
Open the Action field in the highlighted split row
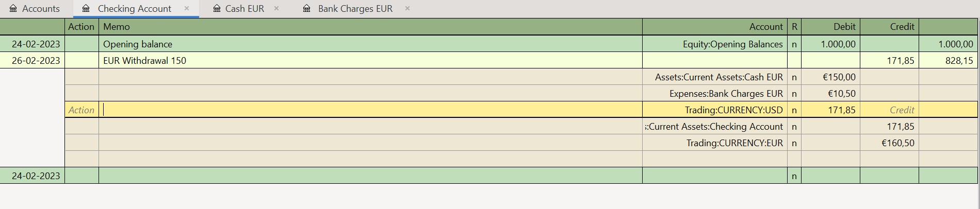[81, 110]
